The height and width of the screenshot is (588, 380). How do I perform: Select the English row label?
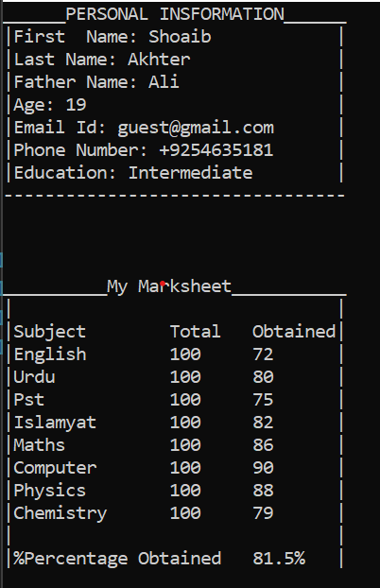click(50, 355)
